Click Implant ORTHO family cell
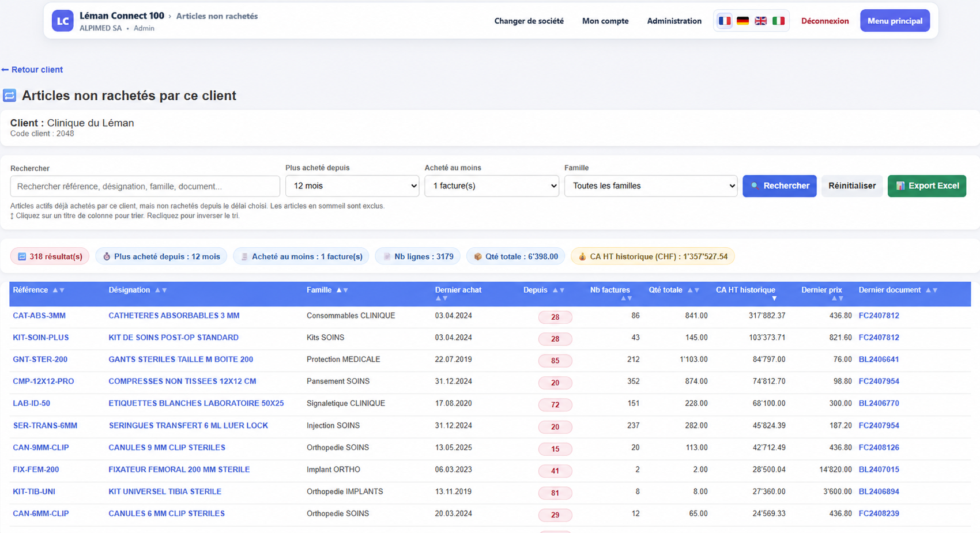Image resolution: width=980 pixels, height=533 pixels. pyautogui.click(x=333, y=470)
